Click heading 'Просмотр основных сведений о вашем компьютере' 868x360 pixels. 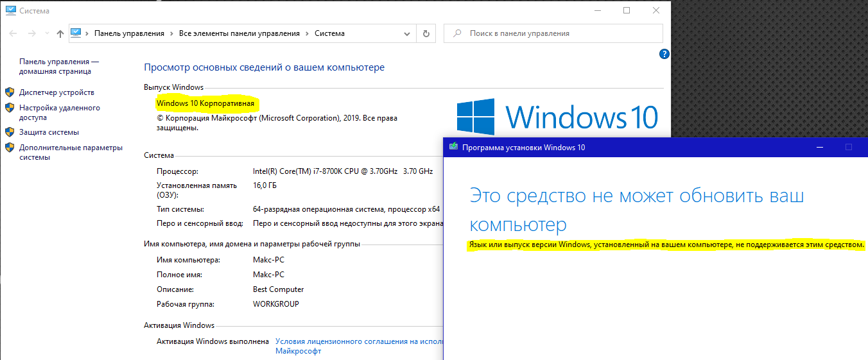tap(264, 67)
